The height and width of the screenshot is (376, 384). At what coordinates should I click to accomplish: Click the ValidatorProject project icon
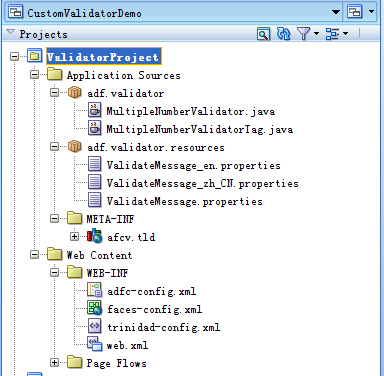34,56
